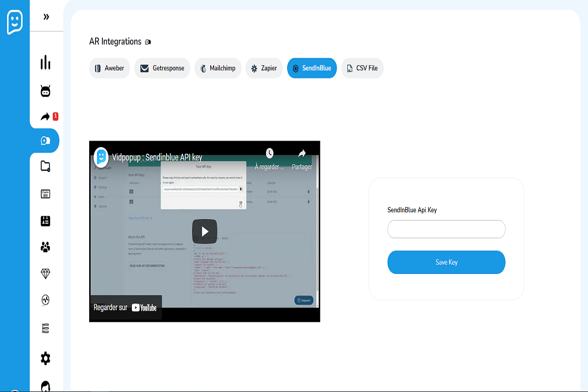Switch to the Mailchimp integration tab

(218, 68)
